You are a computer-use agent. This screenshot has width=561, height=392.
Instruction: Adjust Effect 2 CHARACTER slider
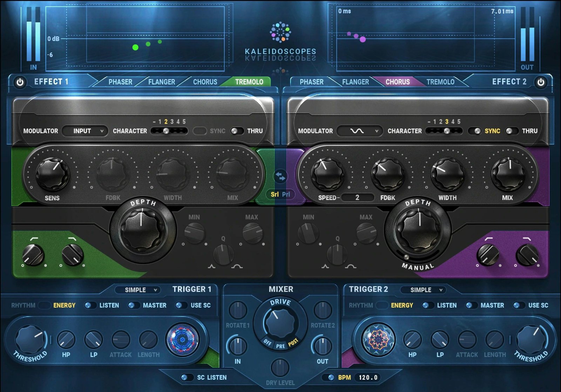point(444,131)
